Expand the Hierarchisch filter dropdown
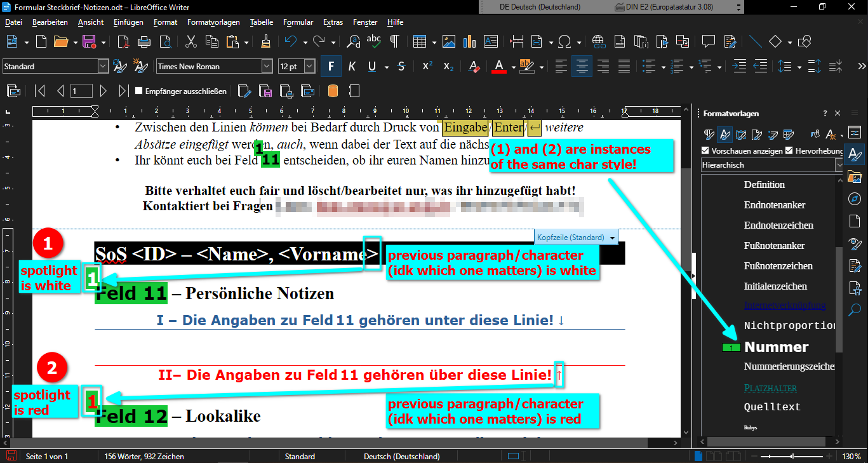This screenshot has width=868, height=463. tap(839, 164)
